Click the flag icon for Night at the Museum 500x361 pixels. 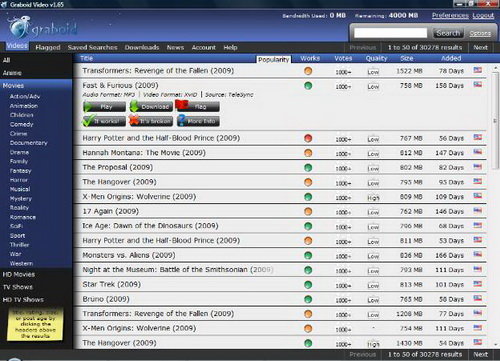pyautogui.click(x=478, y=269)
